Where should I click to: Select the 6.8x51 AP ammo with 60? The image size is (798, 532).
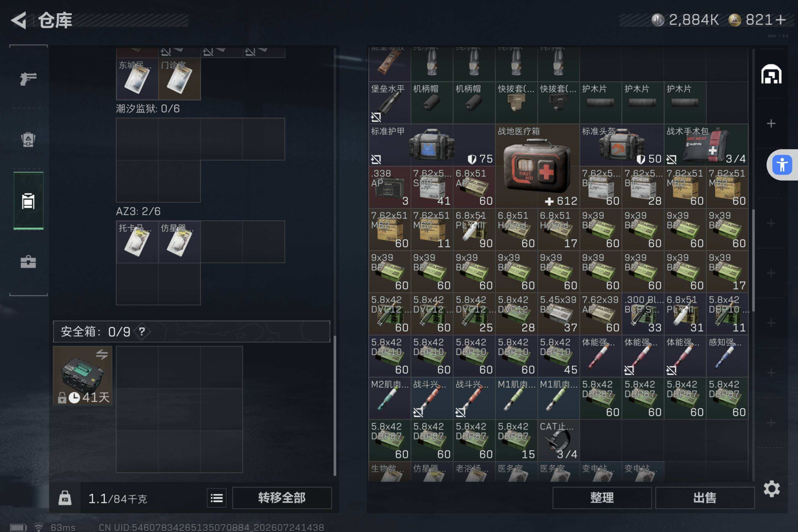click(474, 187)
